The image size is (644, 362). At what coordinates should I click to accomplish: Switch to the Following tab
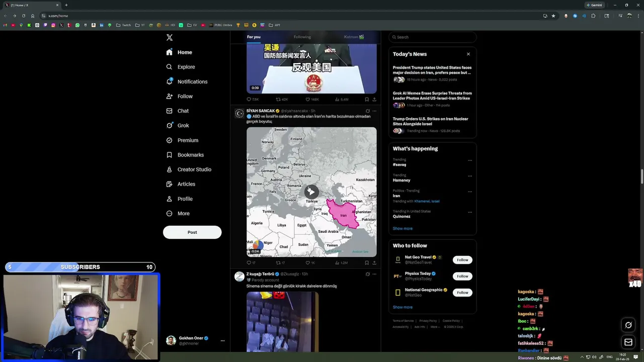302,37
